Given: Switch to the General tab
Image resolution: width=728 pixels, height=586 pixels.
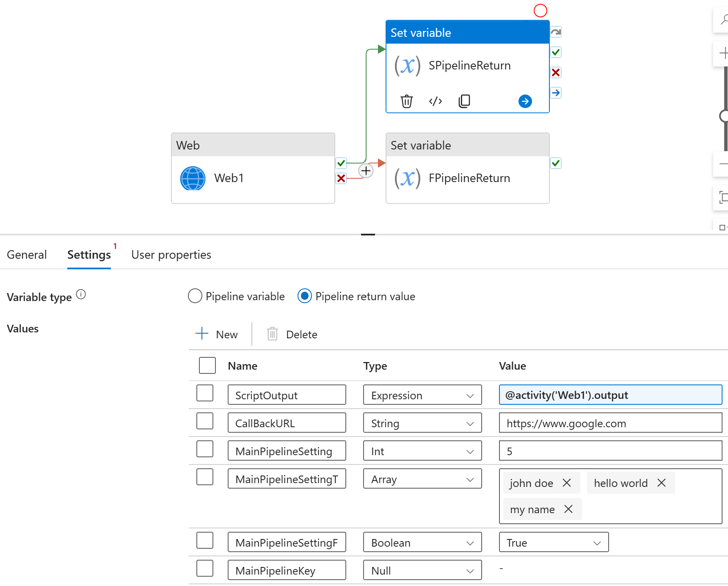Looking at the screenshot, I should (x=27, y=254).
